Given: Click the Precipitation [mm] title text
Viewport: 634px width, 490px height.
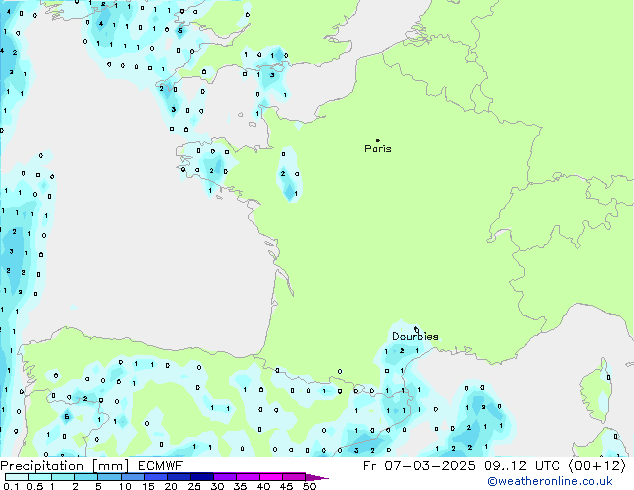Looking at the screenshot, I should pos(64,465).
